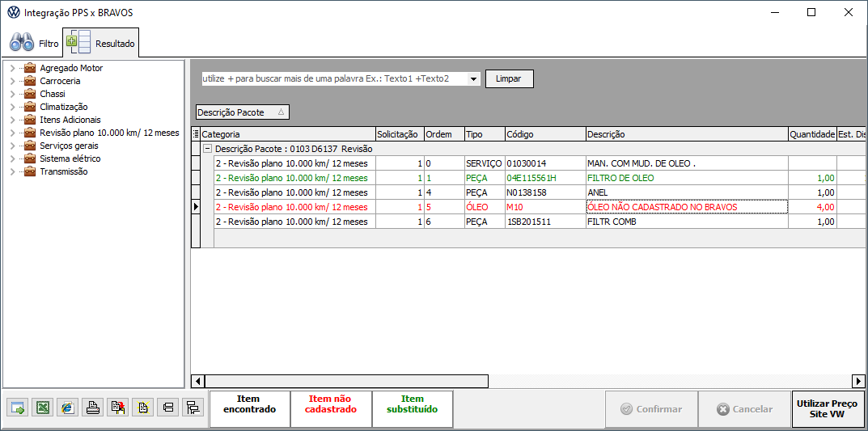Click the grid column chooser icon
Screen dimensions: 868x431
click(x=196, y=134)
